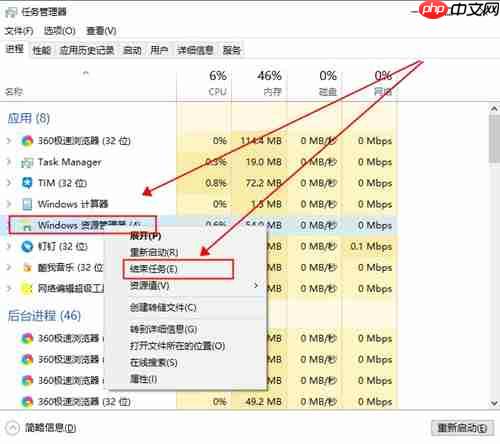The image size is (500, 444).
Task: Click the 重新启动(E) button at bottom
Action: coord(462,428)
